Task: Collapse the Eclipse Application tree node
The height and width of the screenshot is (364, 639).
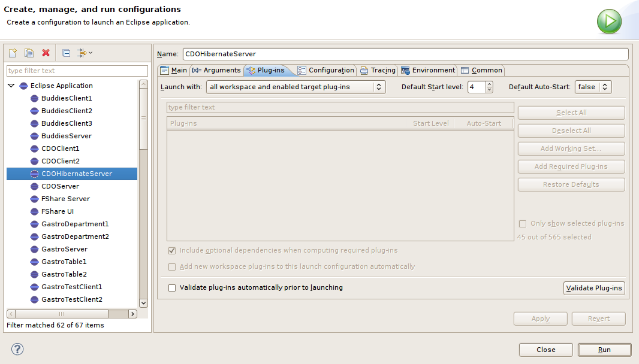Action: (11, 85)
